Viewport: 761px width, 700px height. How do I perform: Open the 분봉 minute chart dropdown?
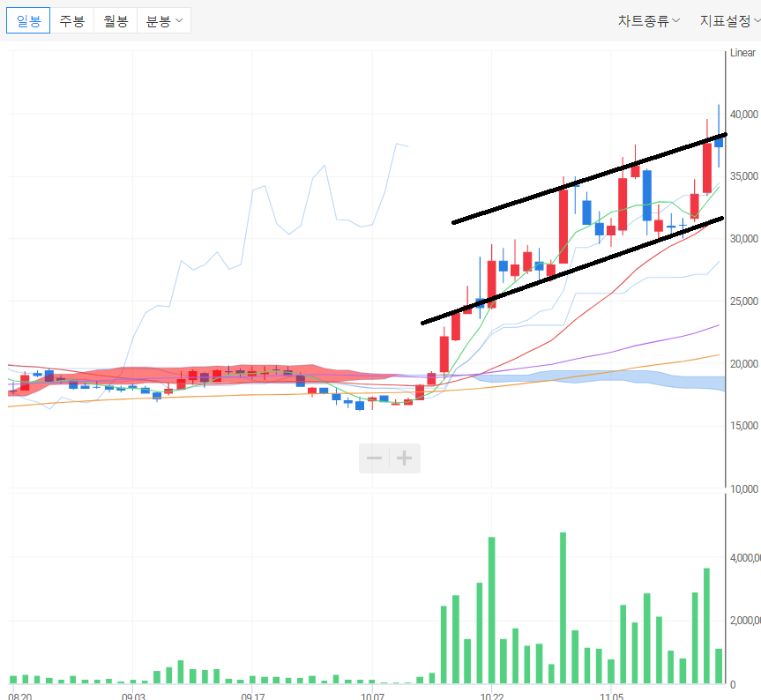164,21
